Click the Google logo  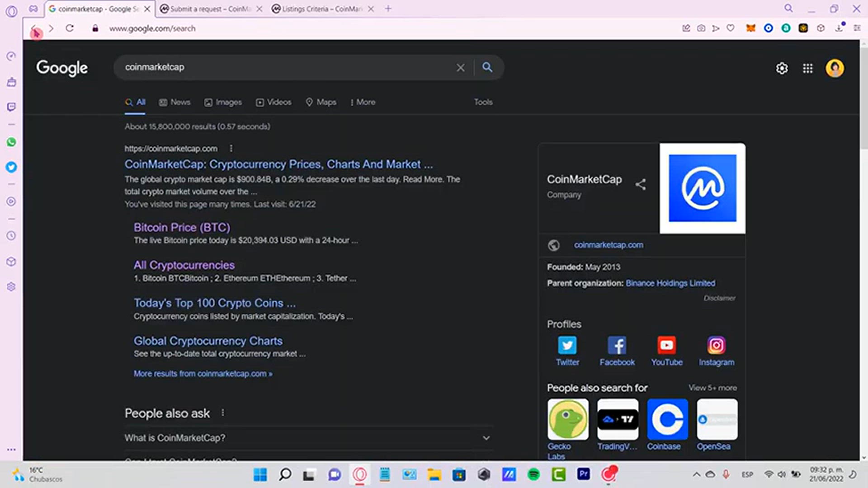coord(62,68)
